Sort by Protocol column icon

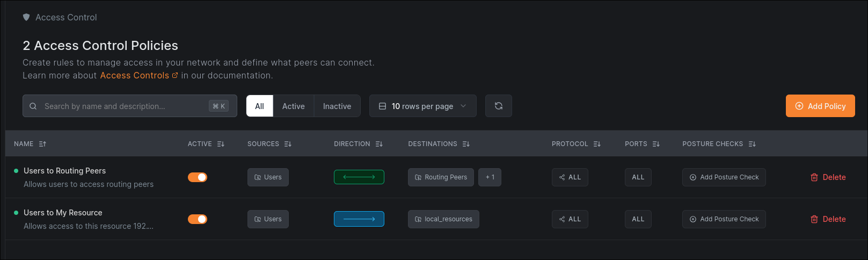[x=597, y=144]
